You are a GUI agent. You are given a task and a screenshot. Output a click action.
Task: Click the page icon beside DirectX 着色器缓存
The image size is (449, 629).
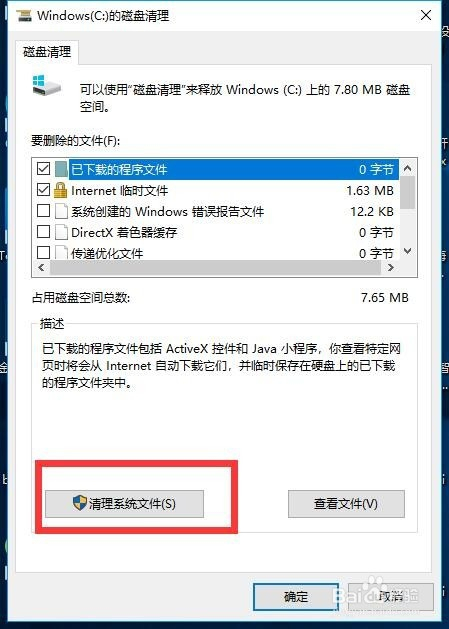tap(61, 232)
